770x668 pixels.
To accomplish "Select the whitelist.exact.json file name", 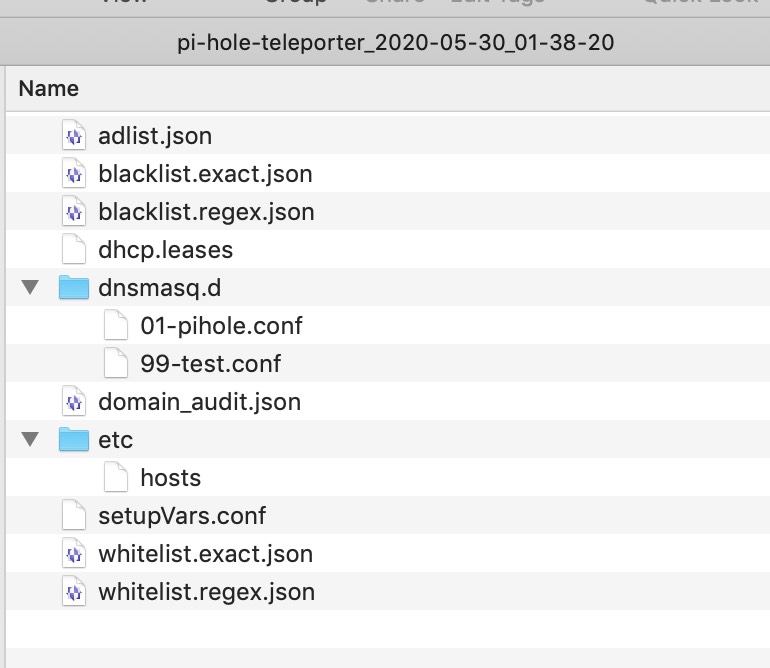I will (206, 554).
